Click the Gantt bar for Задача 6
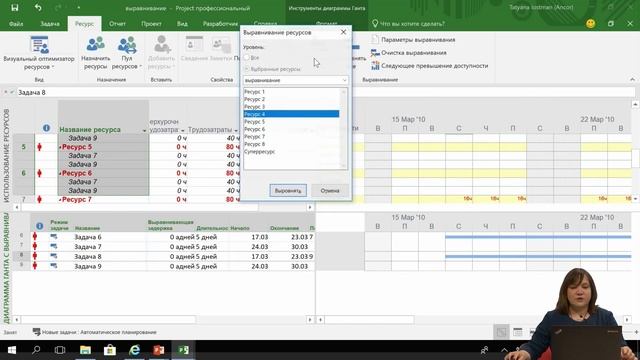This screenshot has height=360, width=640. coord(538,237)
